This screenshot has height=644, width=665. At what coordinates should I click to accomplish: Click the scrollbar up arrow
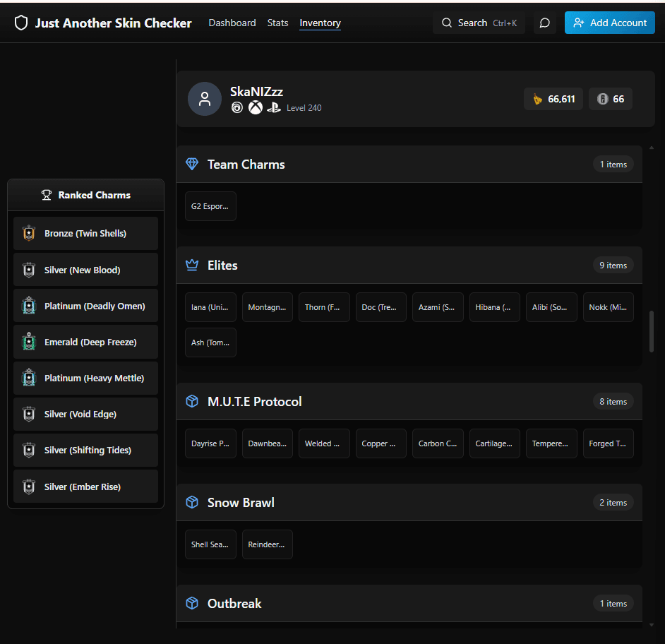tap(652, 148)
